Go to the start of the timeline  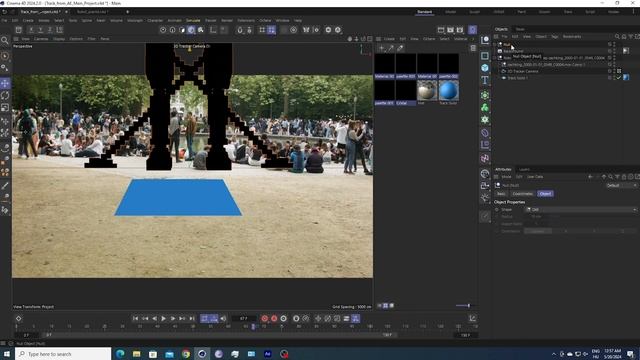tap(135, 318)
